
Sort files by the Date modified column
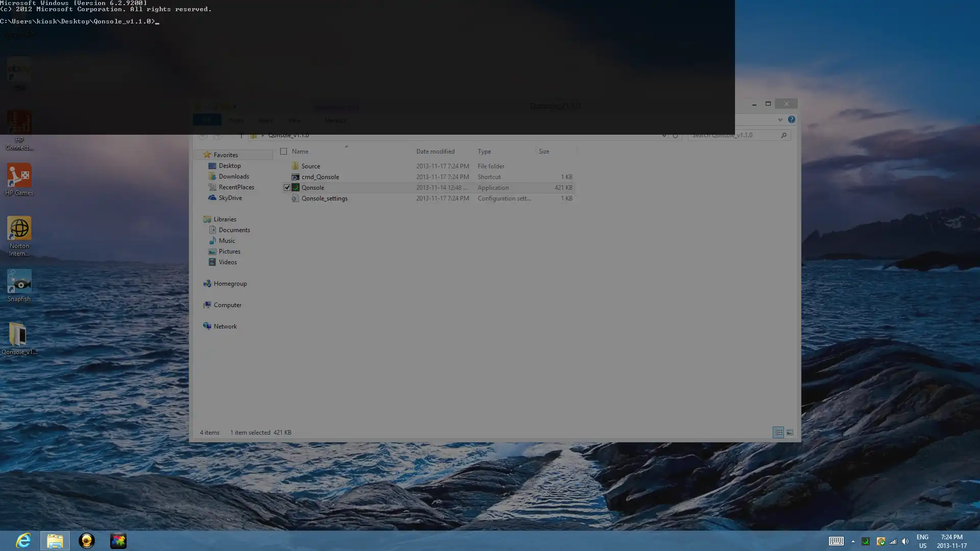435,151
